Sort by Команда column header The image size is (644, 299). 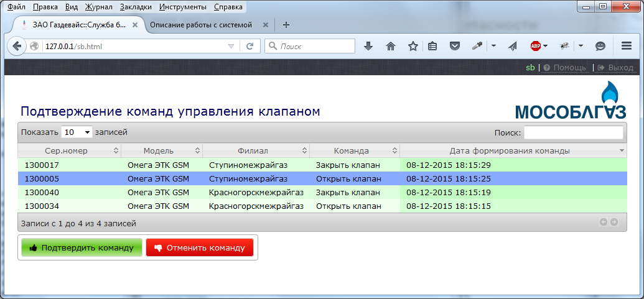click(x=355, y=150)
